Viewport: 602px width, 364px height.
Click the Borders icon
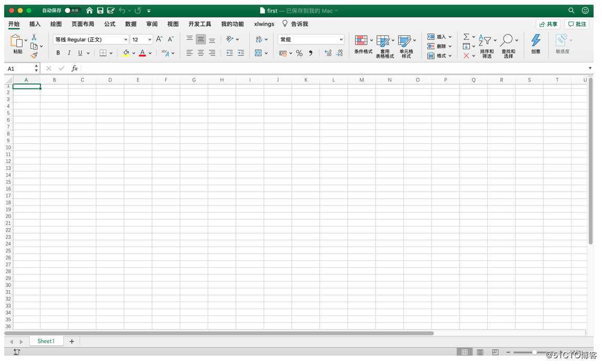103,53
